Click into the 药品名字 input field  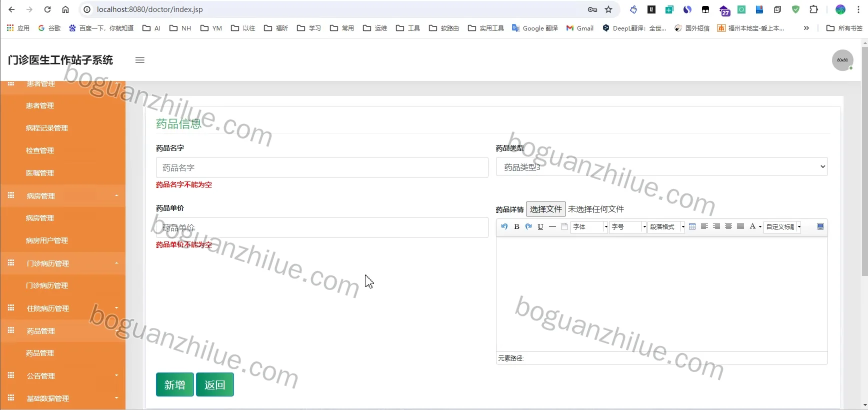tap(322, 167)
